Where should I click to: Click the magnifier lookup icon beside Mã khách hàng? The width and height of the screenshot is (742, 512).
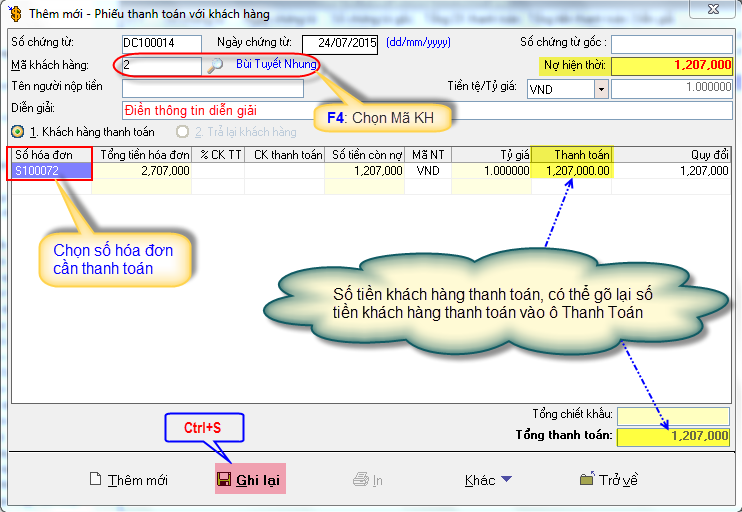click(x=215, y=66)
